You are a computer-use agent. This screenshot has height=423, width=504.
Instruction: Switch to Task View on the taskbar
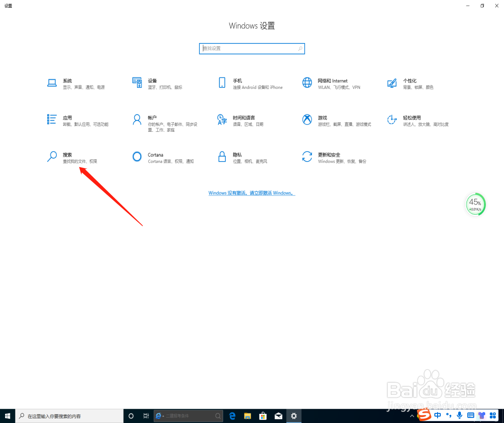[146, 416]
